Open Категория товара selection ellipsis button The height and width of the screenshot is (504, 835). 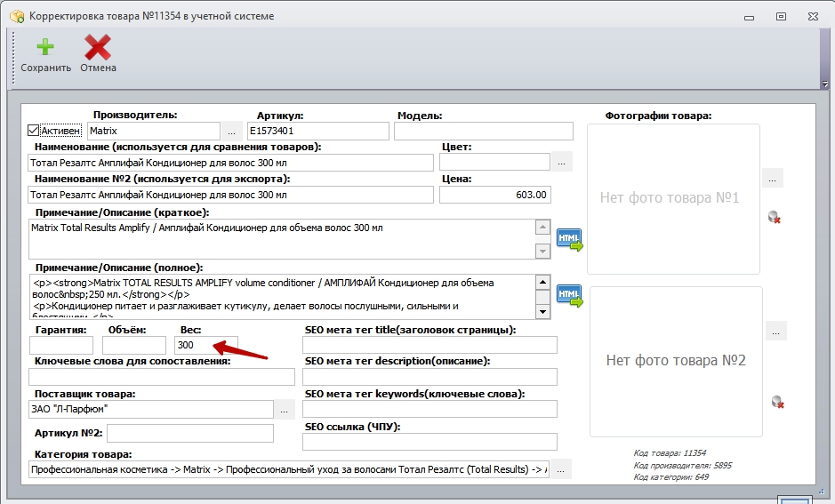[561, 469]
